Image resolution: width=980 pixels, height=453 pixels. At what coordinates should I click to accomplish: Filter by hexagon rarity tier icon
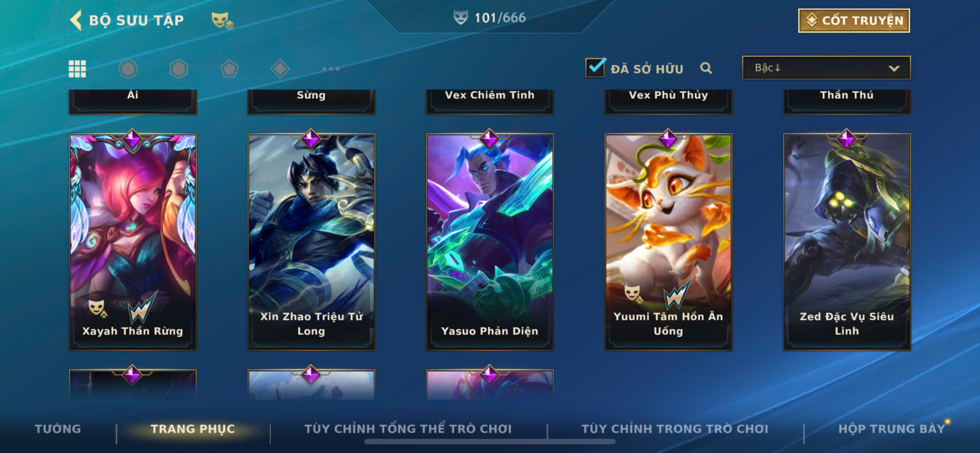coord(179,69)
